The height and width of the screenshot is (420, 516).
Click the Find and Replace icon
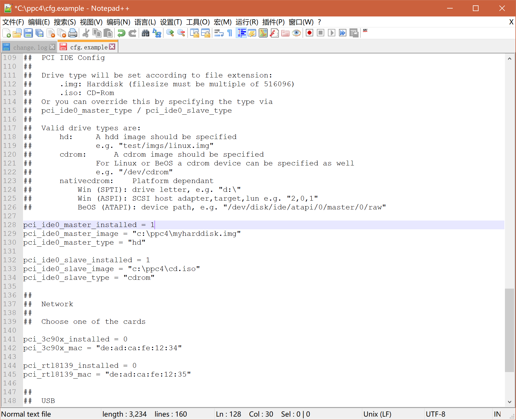157,33
